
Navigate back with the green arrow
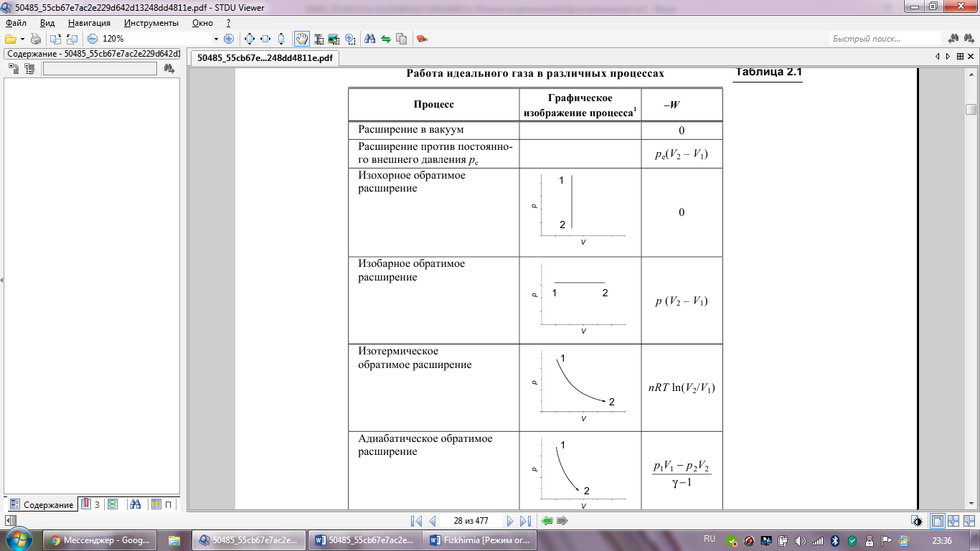(x=547, y=522)
